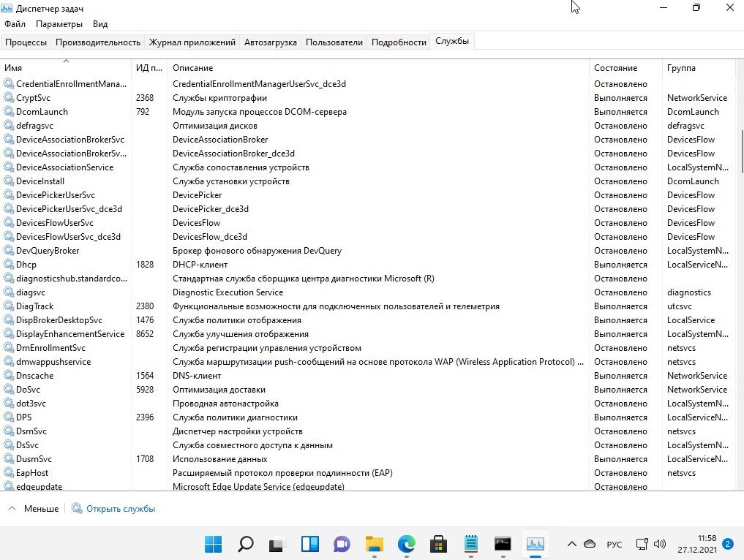
Task: Open Microsoft Edge from the taskbar
Action: pyautogui.click(x=406, y=544)
